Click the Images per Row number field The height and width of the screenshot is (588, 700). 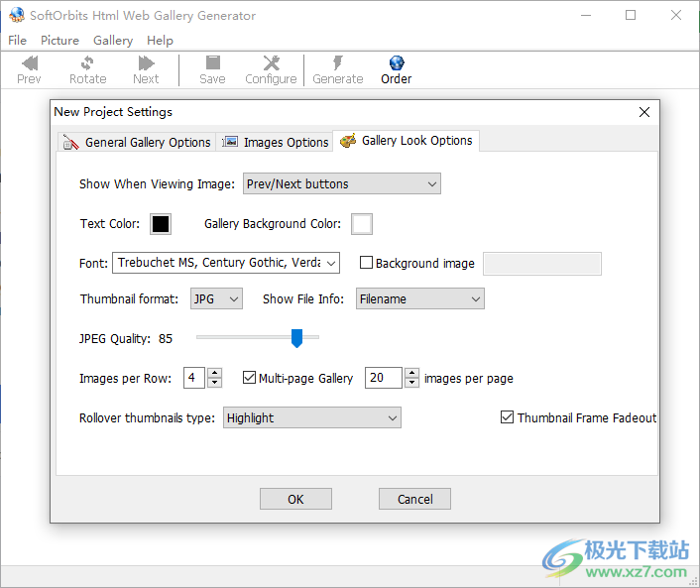coord(194,378)
